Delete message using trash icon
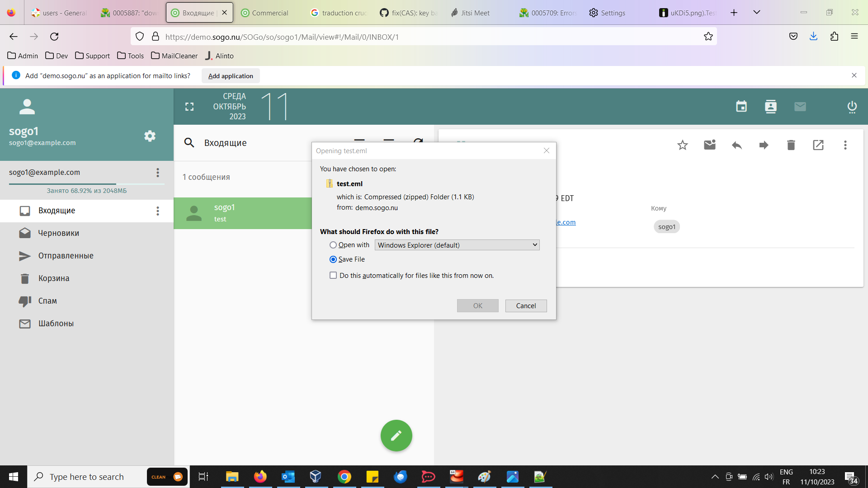The height and width of the screenshot is (488, 868). point(791,145)
